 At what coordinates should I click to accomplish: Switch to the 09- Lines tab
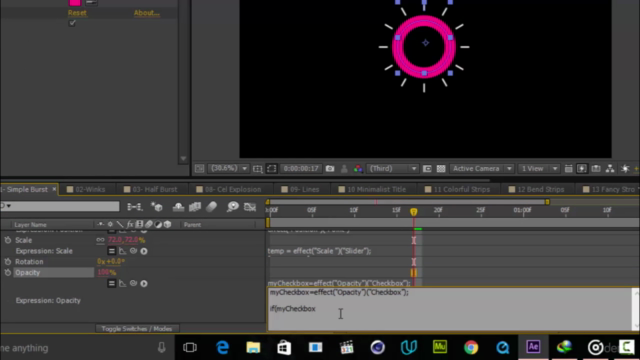coord(304,189)
